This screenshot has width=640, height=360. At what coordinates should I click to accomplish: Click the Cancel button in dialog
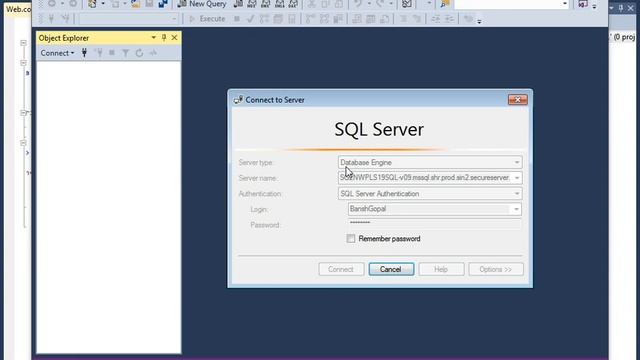[391, 269]
